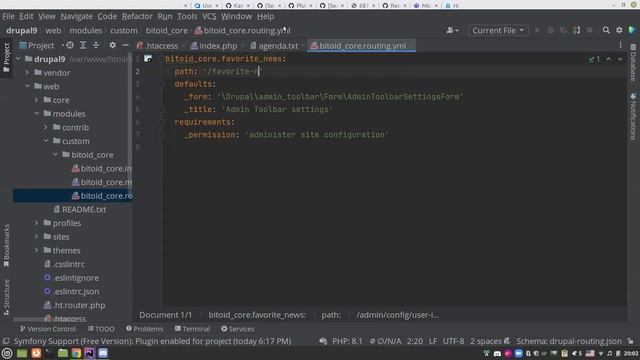Image resolution: width=640 pixels, height=360 pixels.
Task: Open the VCS menu
Action: [x=209, y=16]
